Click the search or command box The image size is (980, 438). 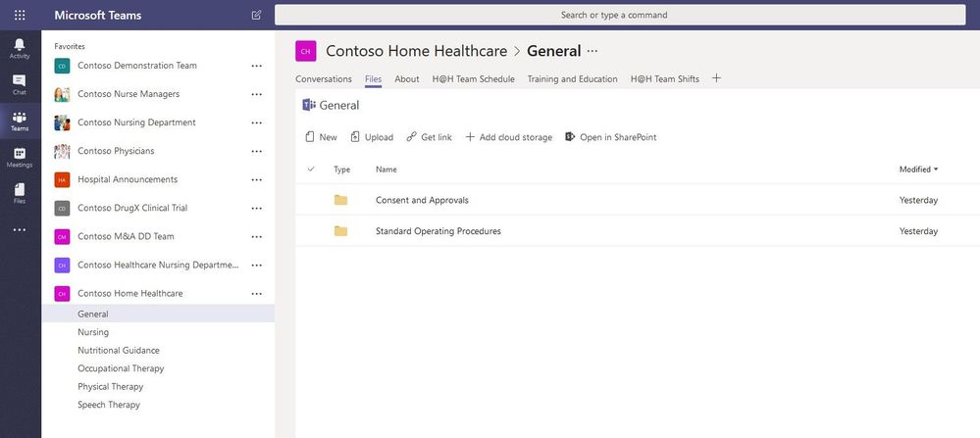pos(620,15)
